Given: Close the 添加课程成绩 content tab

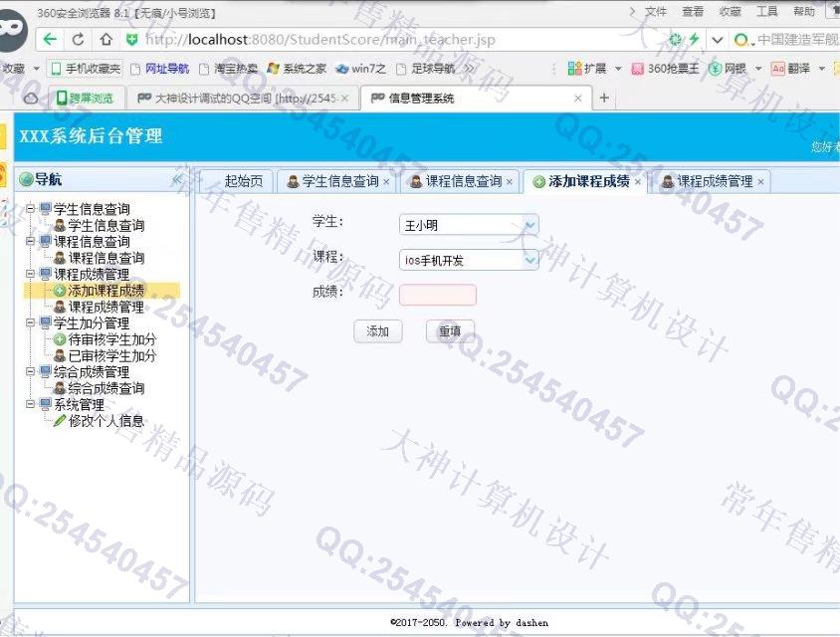Looking at the screenshot, I should pos(638,182).
